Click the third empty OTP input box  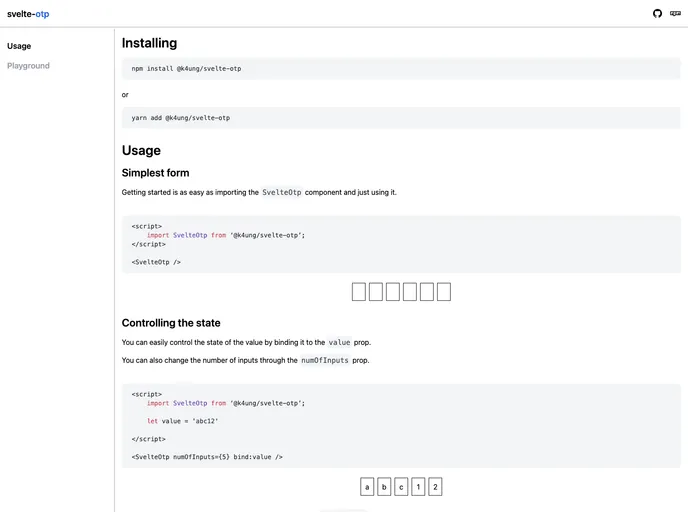(393, 292)
